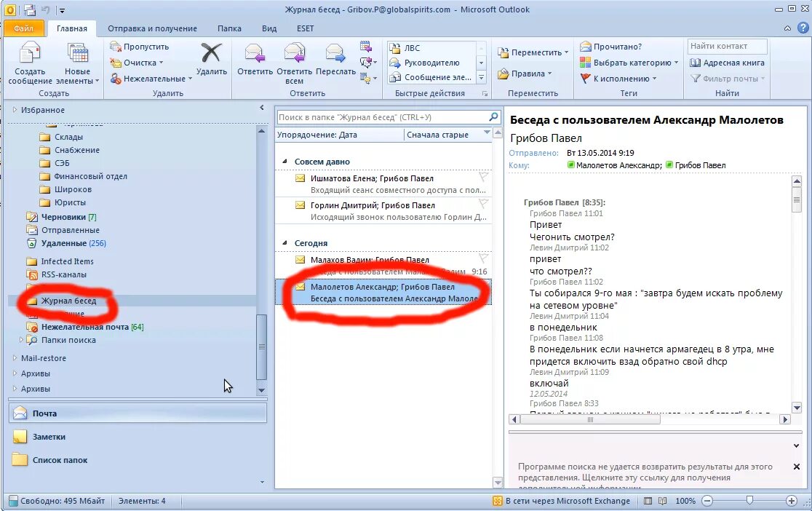Image resolution: width=812 pixels, height=511 pixels.
Task: Select the Снабжение folder
Action: pos(77,150)
